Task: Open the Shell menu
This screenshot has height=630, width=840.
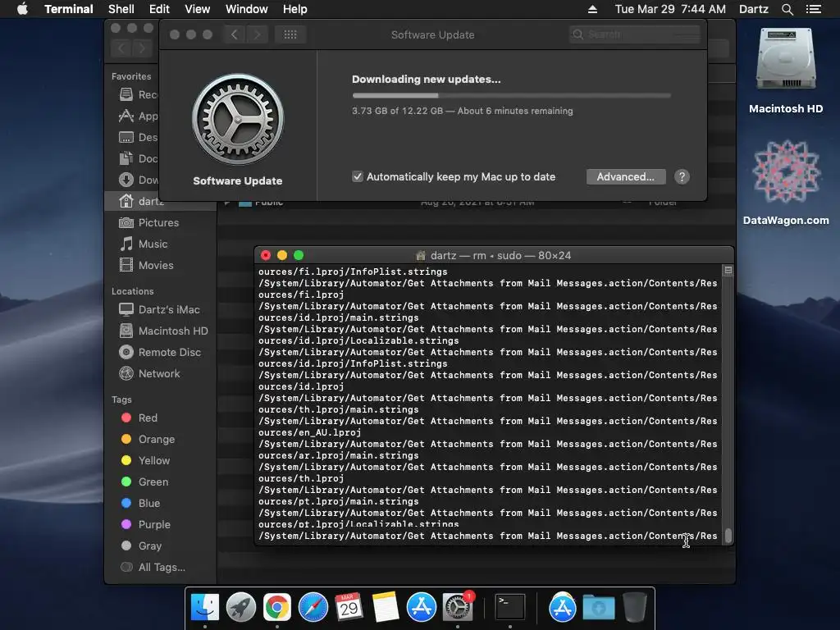Action: tap(121, 9)
